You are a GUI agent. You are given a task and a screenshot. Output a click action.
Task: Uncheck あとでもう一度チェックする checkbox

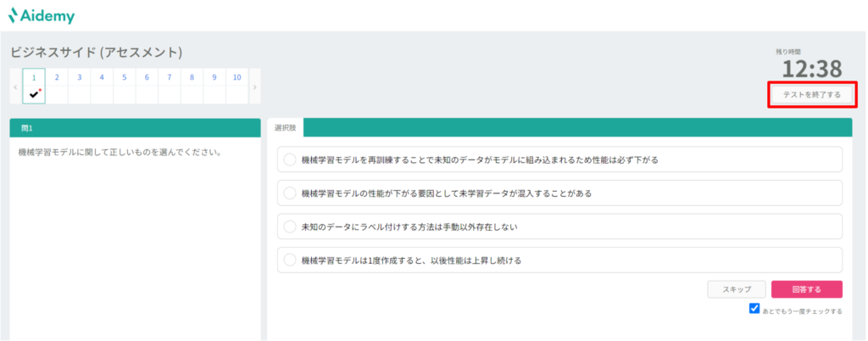click(x=754, y=308)
